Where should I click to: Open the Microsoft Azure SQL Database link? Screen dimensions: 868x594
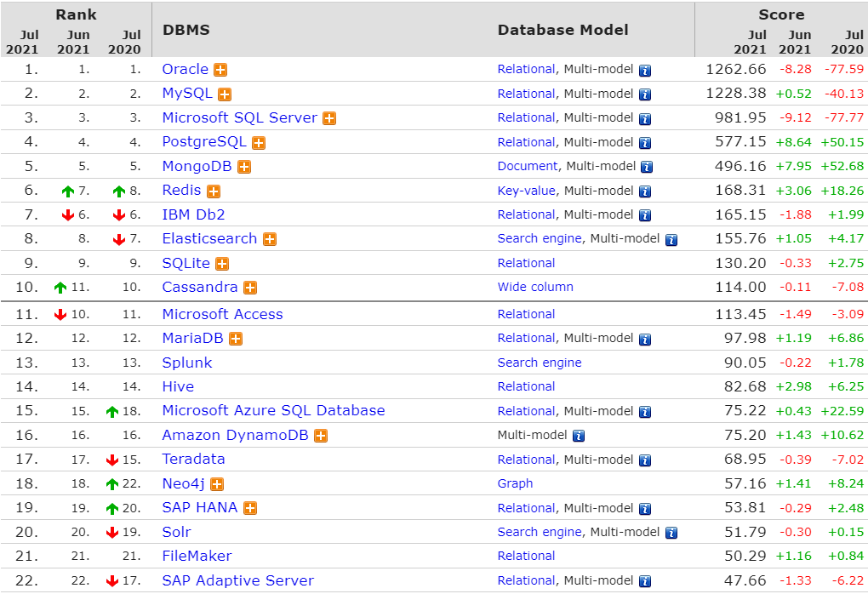tap(273, 410)
